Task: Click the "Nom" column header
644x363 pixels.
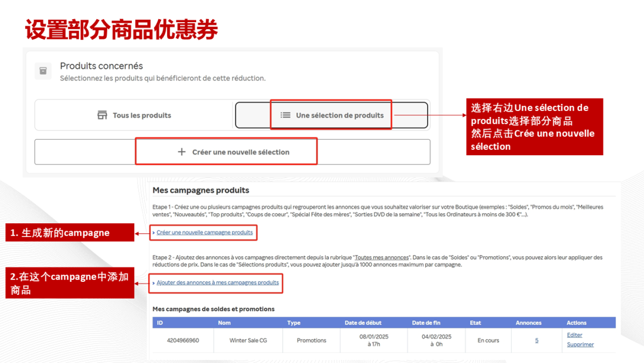Action: 224,322
